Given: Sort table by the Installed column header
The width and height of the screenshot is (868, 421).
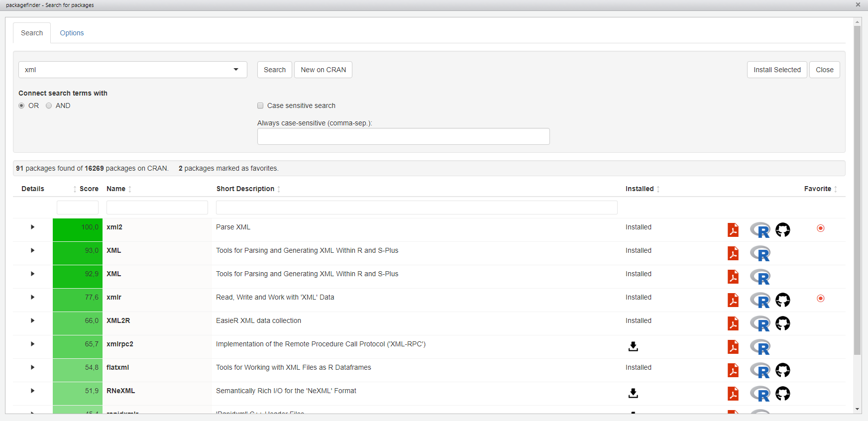Looking at the screenshot, I should [640, 189].
